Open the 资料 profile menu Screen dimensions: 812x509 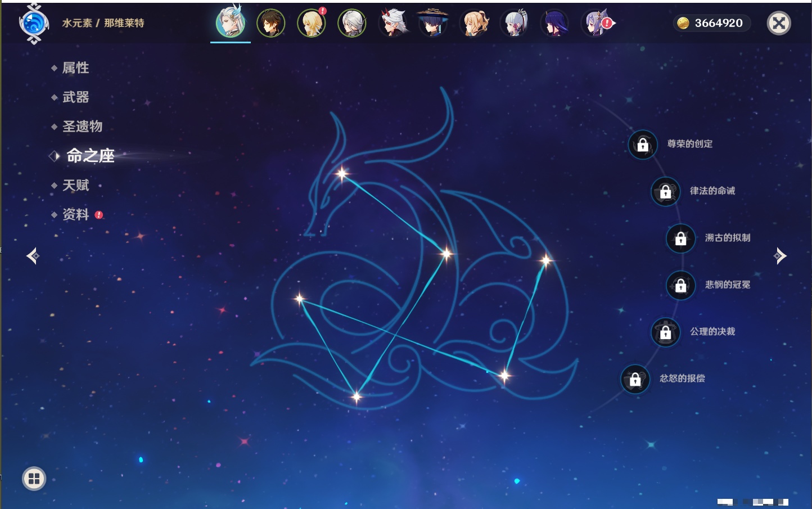(x=75, y=214)
